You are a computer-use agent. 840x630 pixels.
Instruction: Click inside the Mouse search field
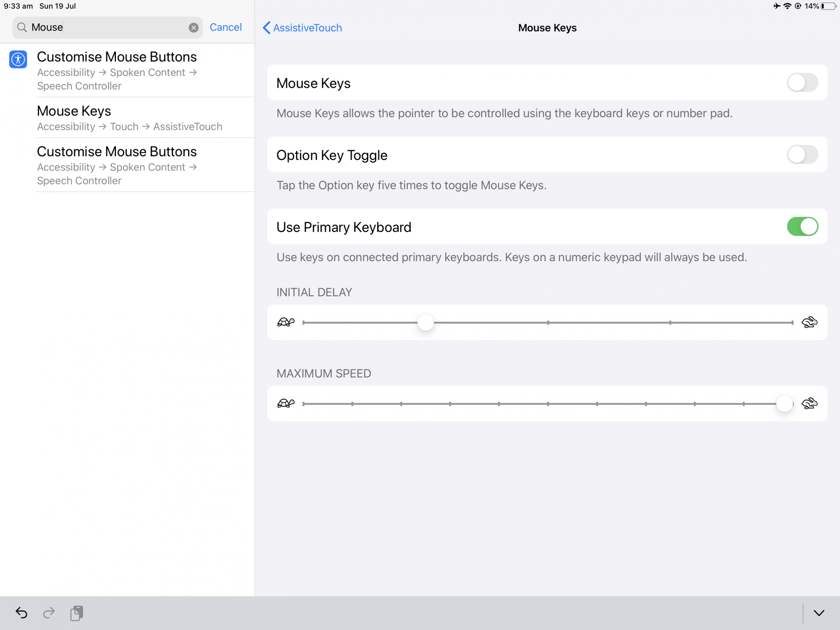click(107, 28)
